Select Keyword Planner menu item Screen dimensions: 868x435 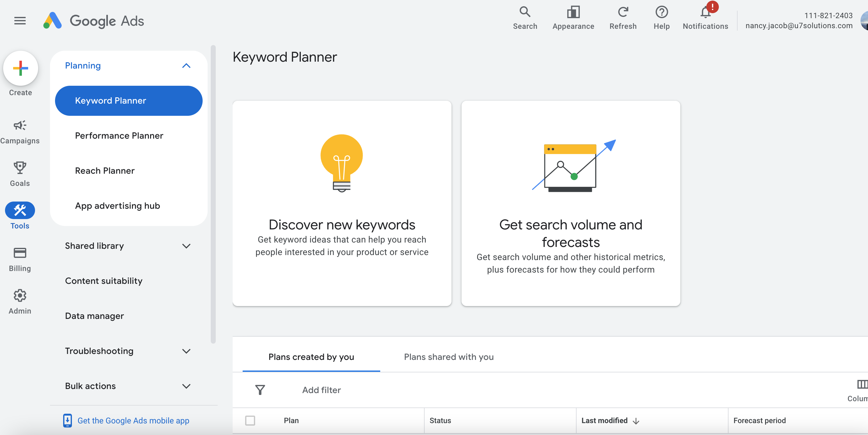tap(129, 100)
